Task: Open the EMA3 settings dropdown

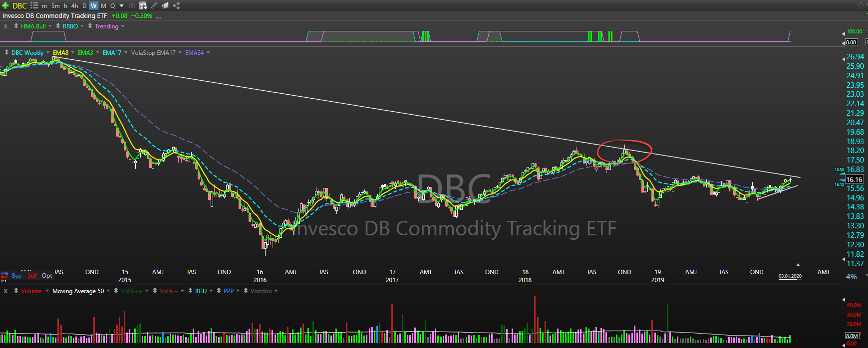Action: coord(98,53)
